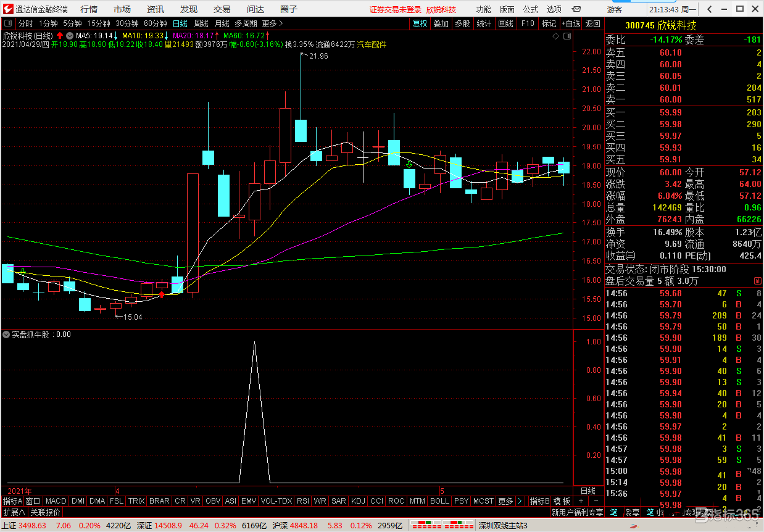The height and width of the screenshot is (532, 764).
Task: Click the 返回 back button
Action: 593,23
